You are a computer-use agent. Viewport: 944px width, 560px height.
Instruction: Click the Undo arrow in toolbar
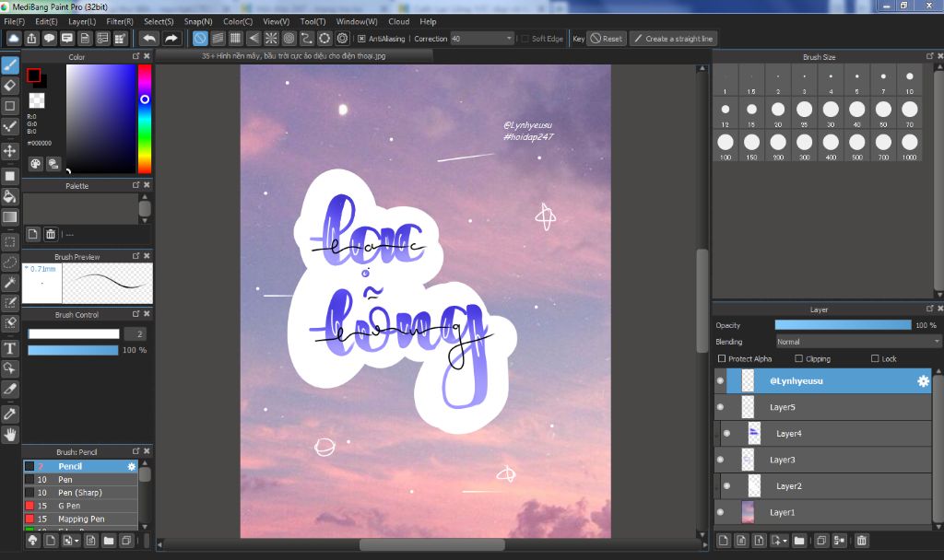click(149, 39)
